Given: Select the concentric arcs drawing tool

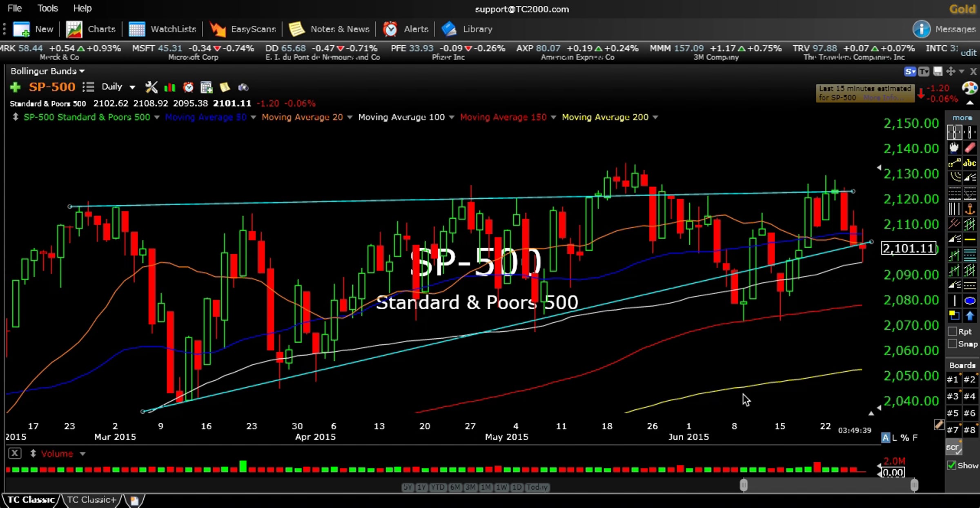Looking at the screenshot, I should [x=954, y=177].
